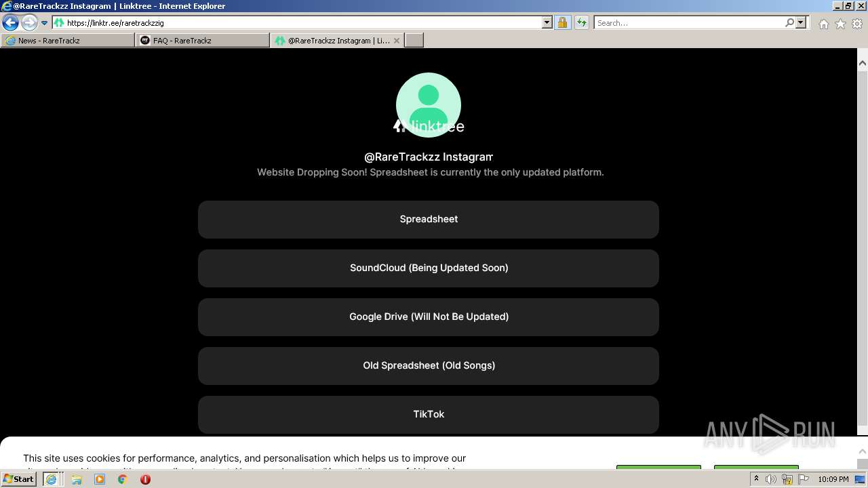This screenshot has width=868, height=488.
Task: Click the magnifier search icon
Action: [x=789, y=23]
